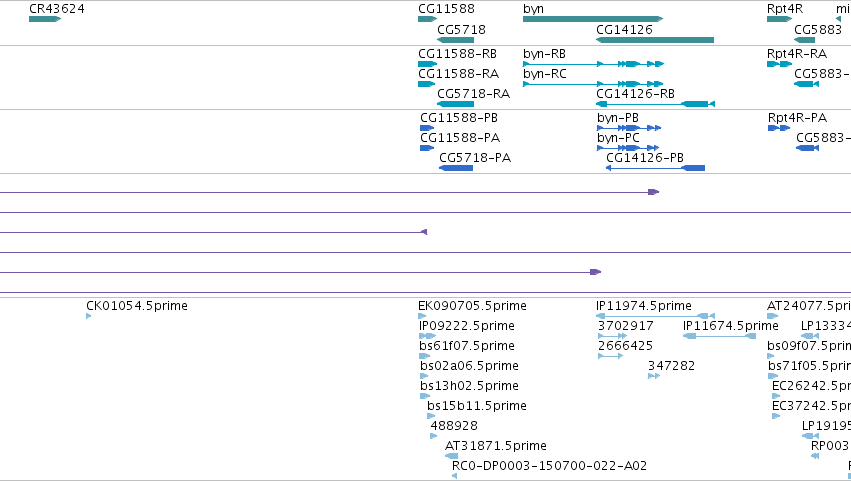Click the CG5883 gene label
Image resolution: width=851 pixels, height=481 pixels.
(x=817, y=29)
